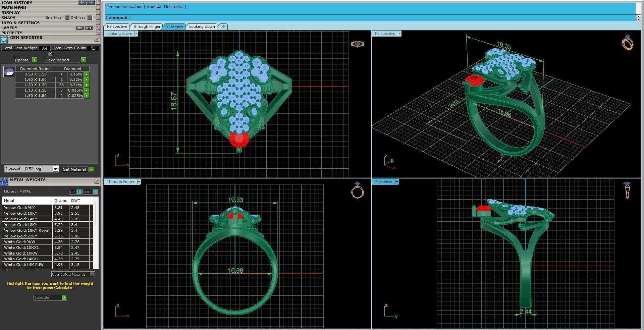Viewport: 644px width, 330px height.
Task: Expand the INFO & SETTINGS panel
Action: (x=20, y=23)
